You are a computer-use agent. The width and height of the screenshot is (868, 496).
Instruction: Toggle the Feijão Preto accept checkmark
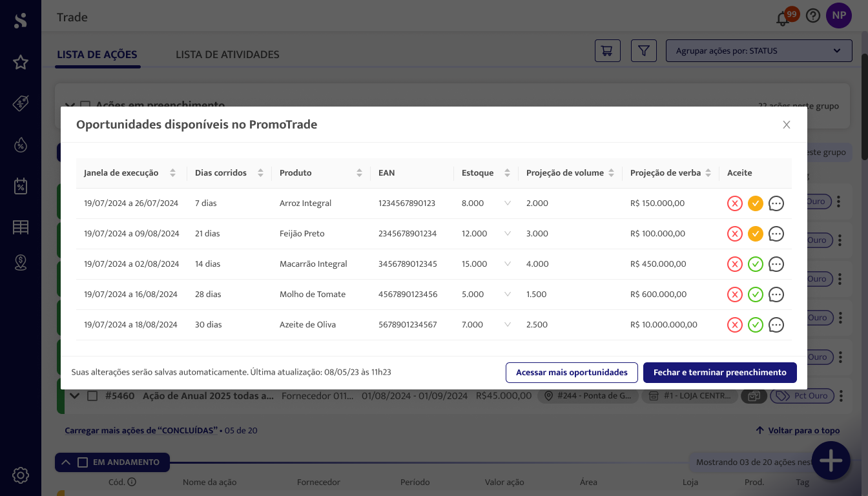[756, 234]
